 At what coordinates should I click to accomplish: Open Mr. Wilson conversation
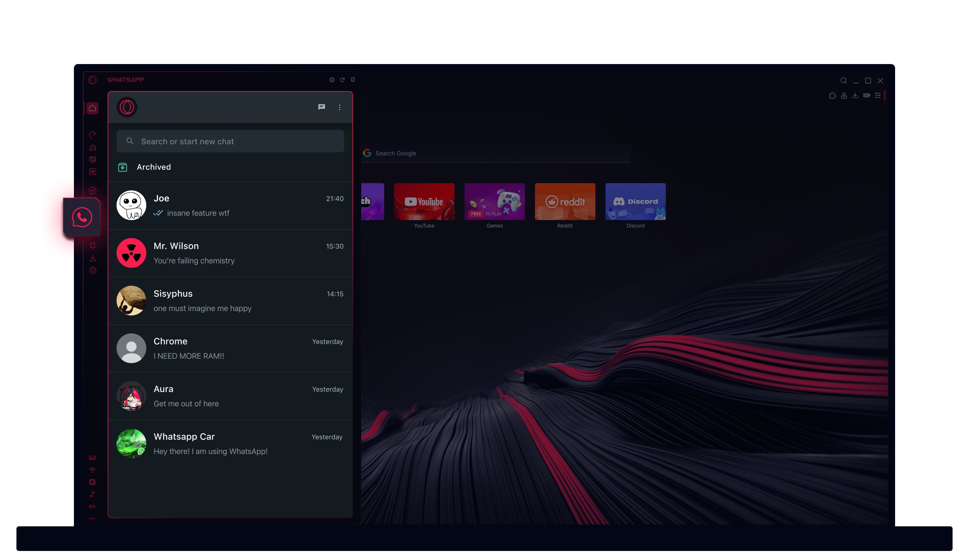pyautogui.click(x=230, y=253)
